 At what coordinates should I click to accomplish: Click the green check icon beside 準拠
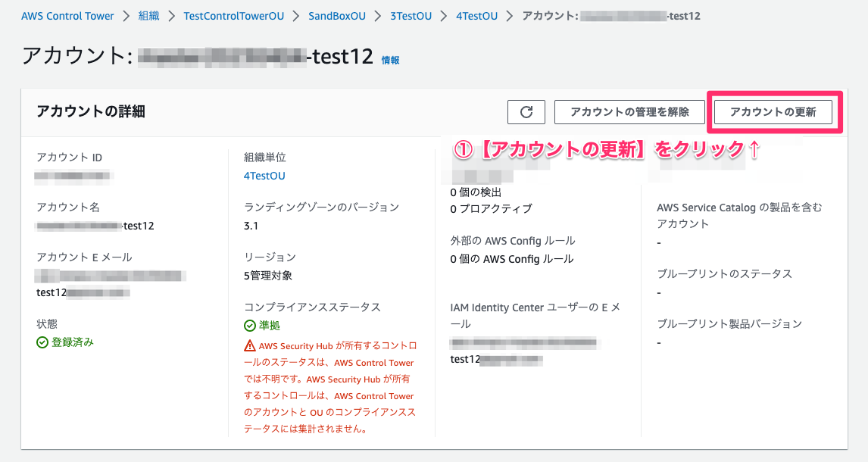click(250, 326)
